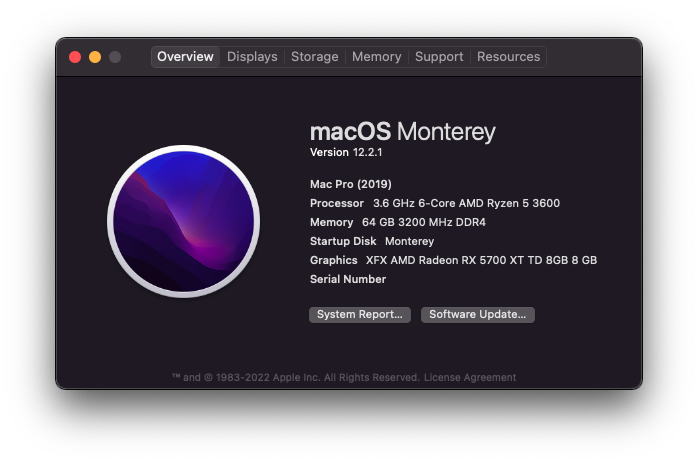Open the Storage tab
Screen dimensions: 698x463
click(x=314, y=57)
